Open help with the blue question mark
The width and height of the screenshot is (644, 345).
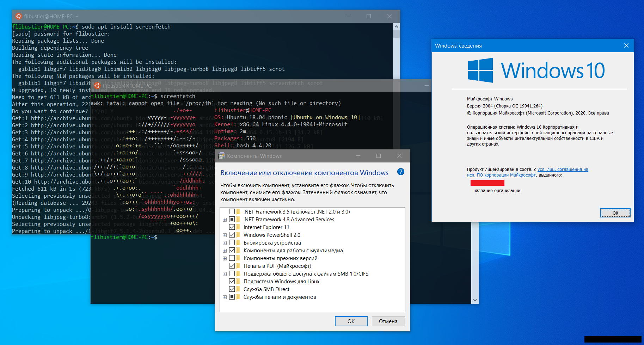[401, 172]
